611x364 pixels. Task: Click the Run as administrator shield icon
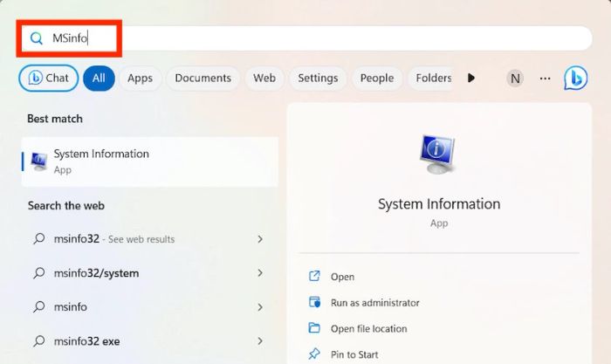[314, 302]
